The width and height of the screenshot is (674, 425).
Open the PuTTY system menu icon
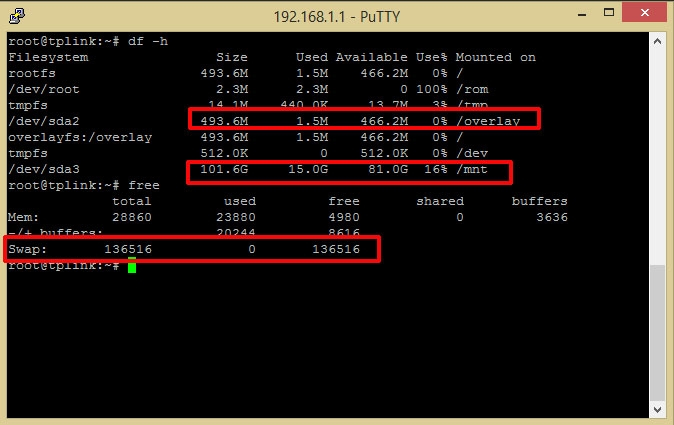[x=17, y=16]
